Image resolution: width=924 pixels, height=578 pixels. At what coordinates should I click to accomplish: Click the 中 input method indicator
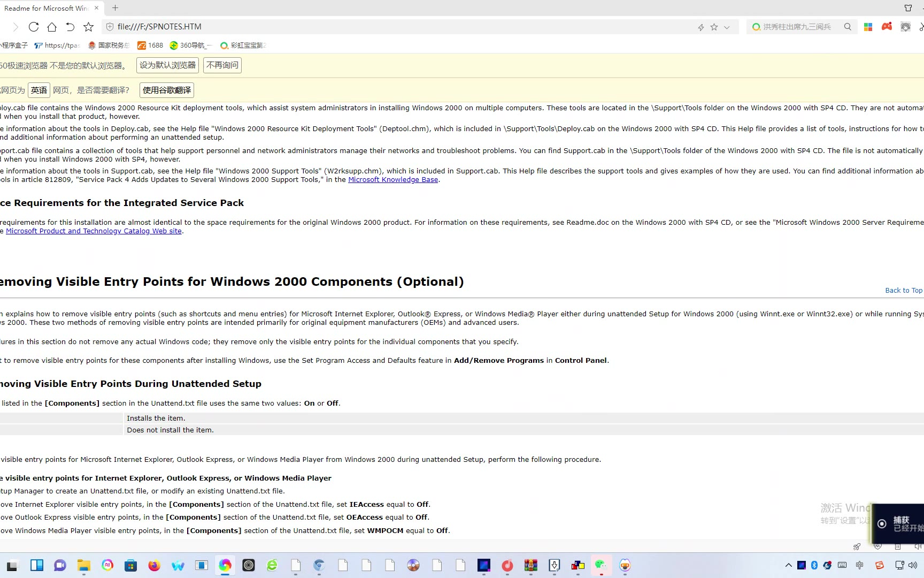click(x=860, y=565)
